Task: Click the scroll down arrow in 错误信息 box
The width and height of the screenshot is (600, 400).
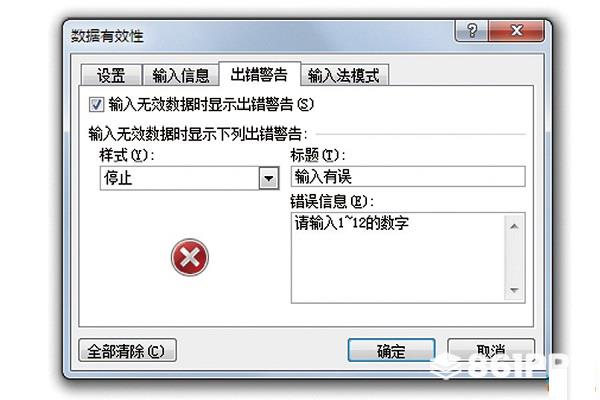Action: pos(514,290)
